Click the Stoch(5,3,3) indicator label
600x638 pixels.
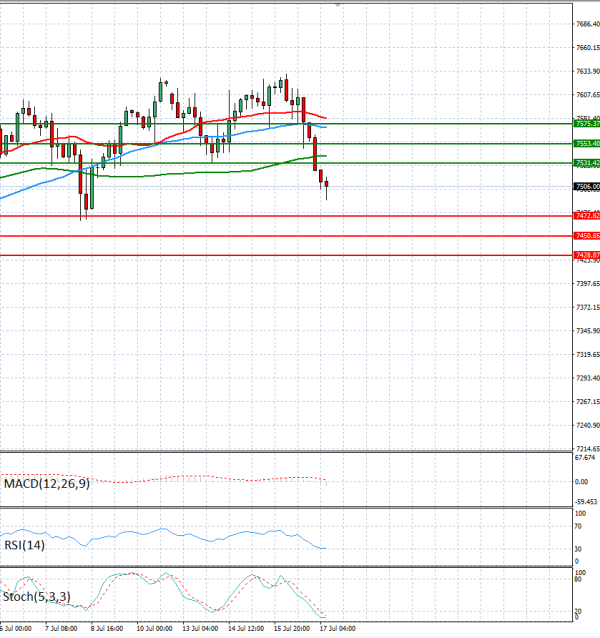coord(37,597)
